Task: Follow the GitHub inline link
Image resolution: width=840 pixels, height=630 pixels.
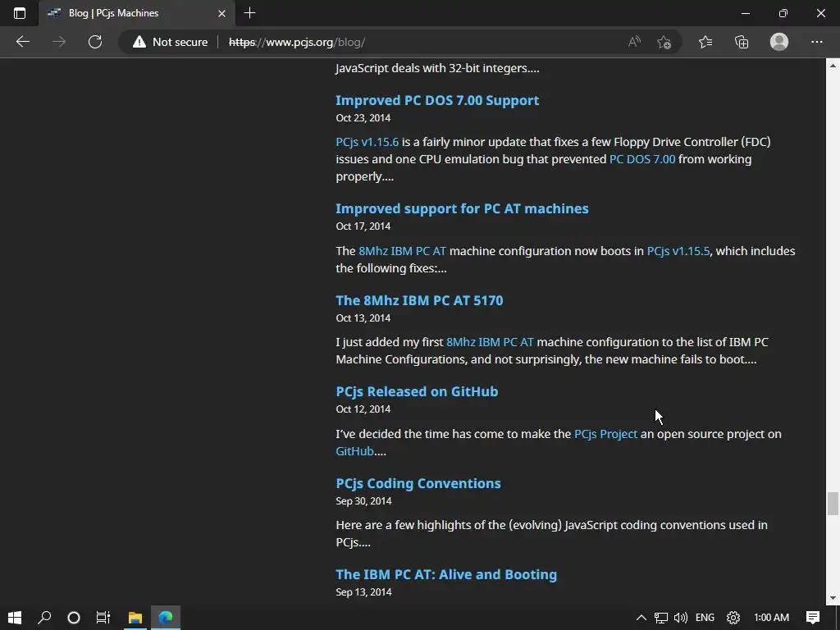Action: (x=354, y=451)
